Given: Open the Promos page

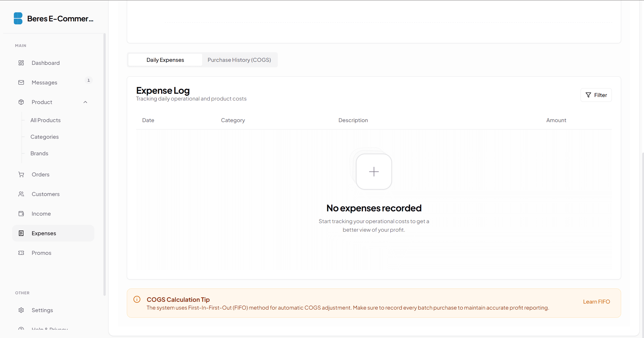Looking at the screenshot, I should [53, 253].
